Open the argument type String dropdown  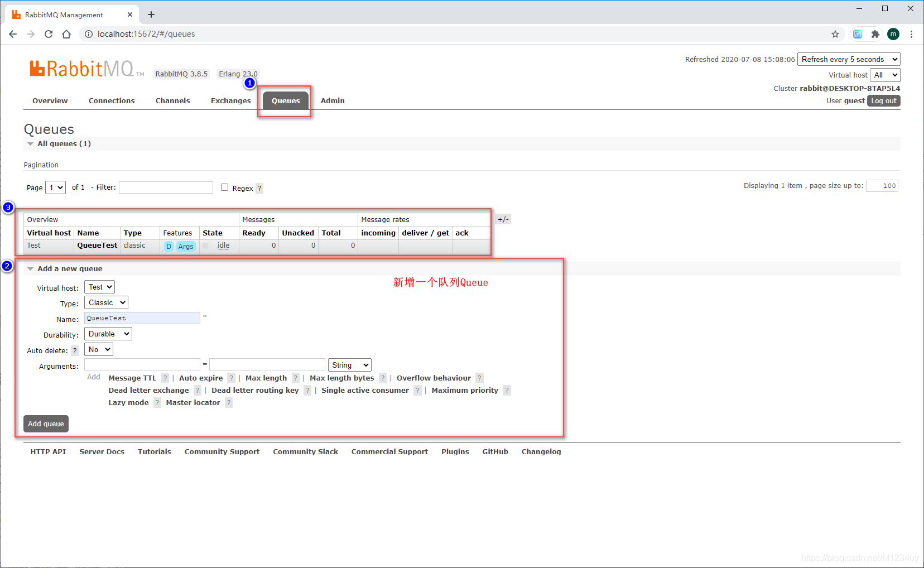(350, 365)
